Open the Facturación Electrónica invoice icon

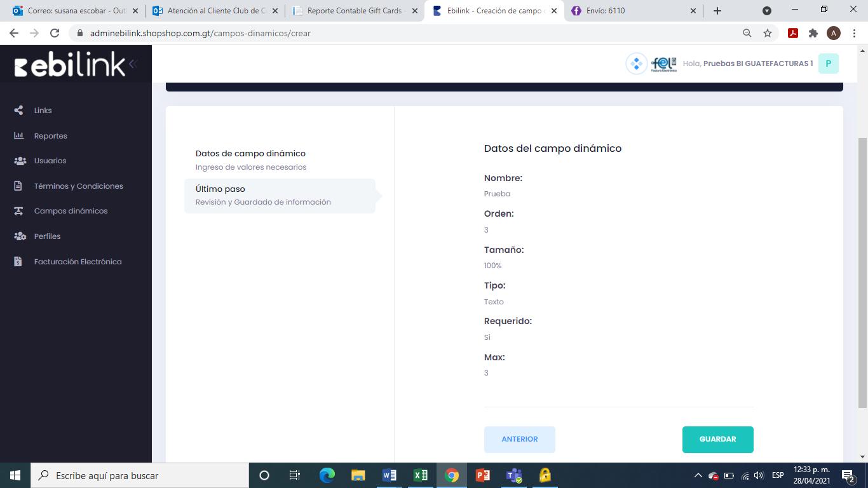coord(18,262)
